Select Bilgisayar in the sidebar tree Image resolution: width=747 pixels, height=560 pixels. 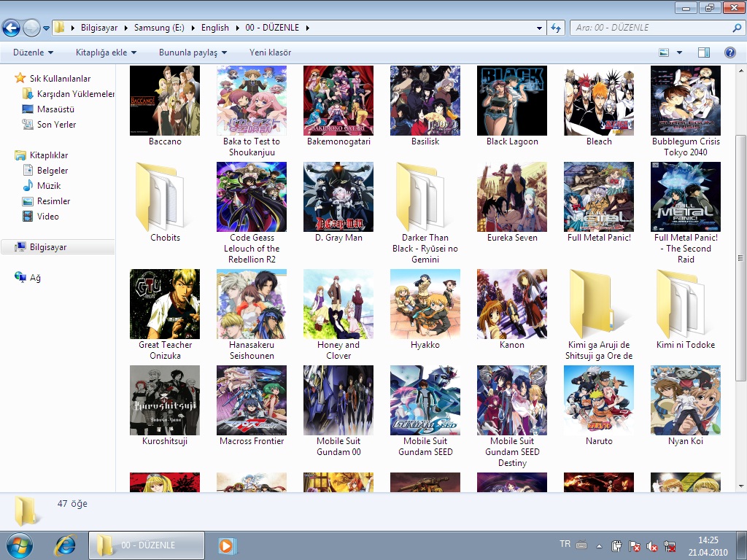(x=48, y=247)
